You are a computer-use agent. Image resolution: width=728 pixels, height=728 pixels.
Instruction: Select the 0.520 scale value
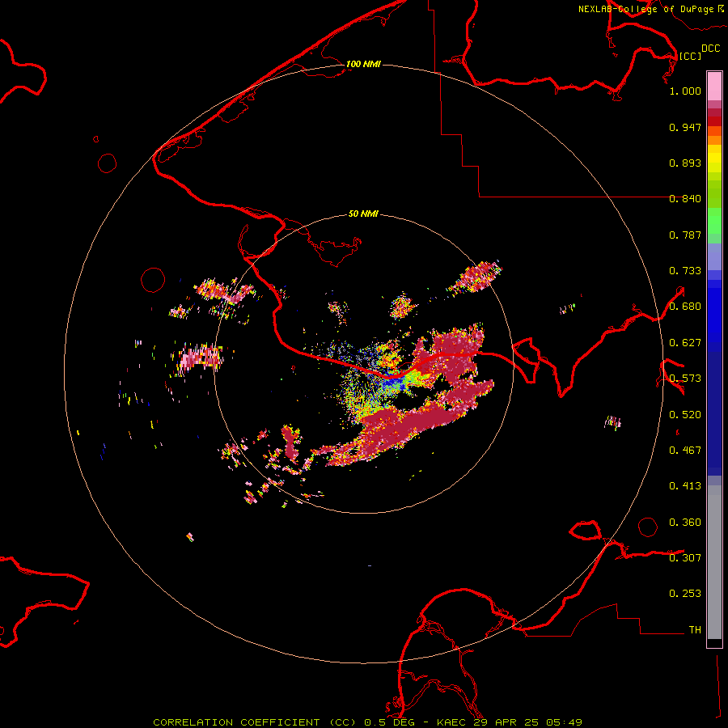685,415
